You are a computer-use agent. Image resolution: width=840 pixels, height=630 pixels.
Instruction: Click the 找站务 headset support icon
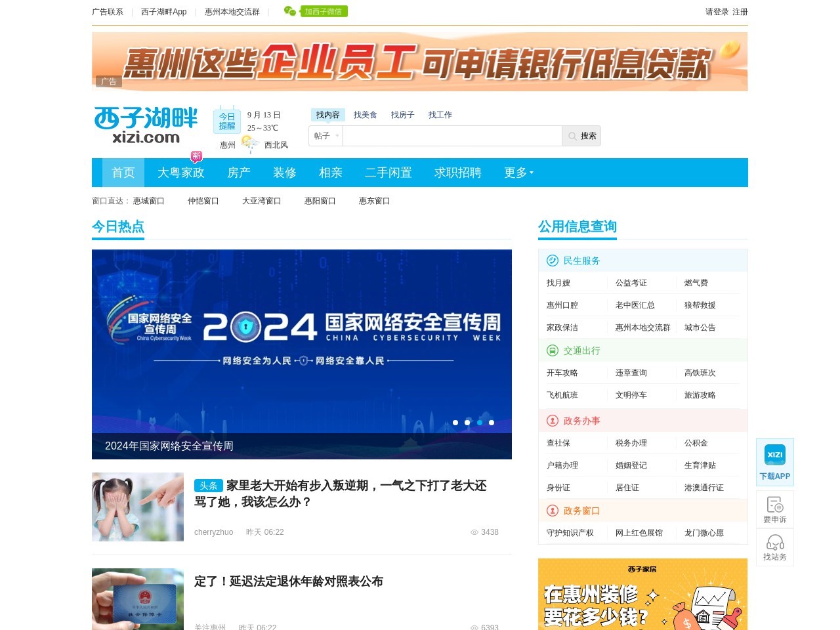(x=774, y=543)
